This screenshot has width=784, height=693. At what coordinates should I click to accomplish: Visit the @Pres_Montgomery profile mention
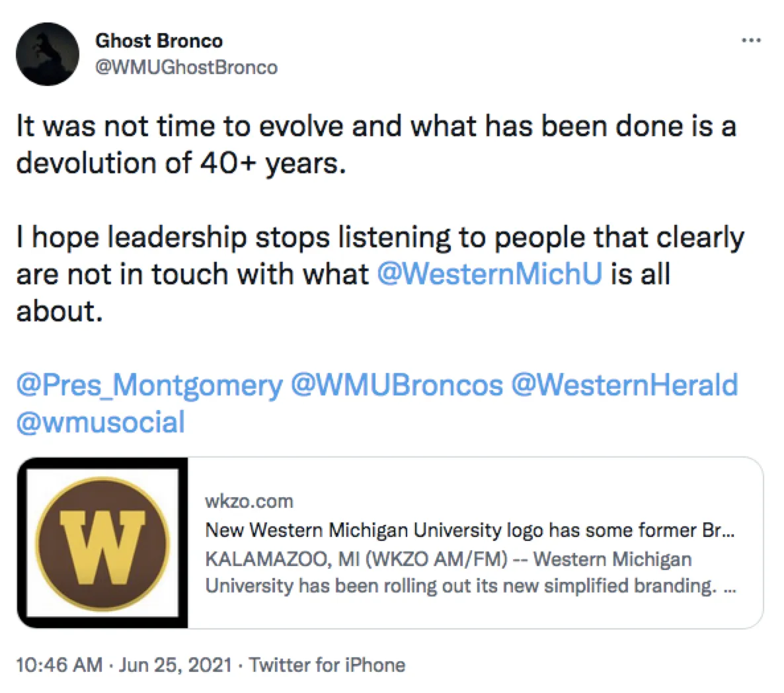[x=149, y=386]
